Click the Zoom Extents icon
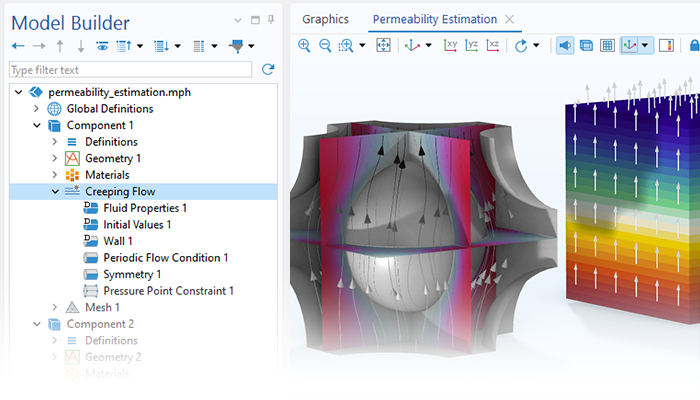The width and height of the screenshot is (700, 400). (x=383, y=45)
